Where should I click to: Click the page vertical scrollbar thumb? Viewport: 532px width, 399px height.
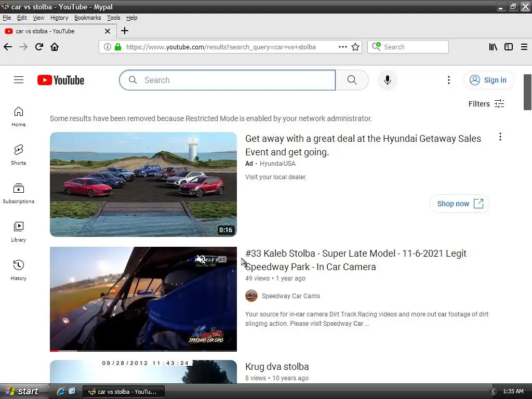click(x=528, y=92)
